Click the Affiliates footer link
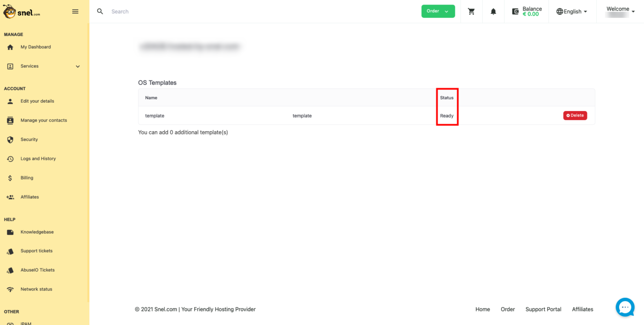644x325 pixels. coord(582,309)
